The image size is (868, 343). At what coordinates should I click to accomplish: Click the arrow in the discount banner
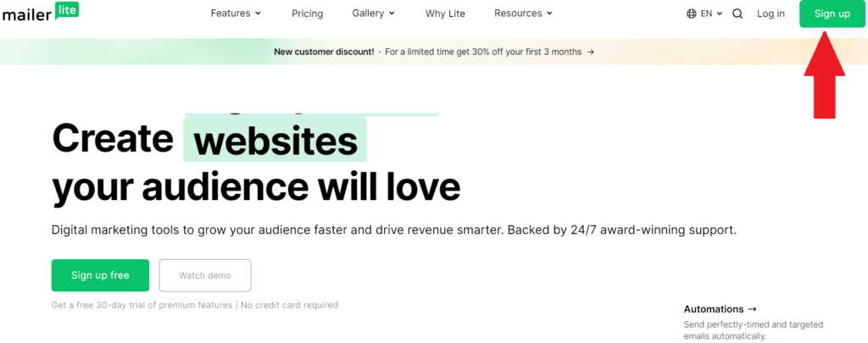click(590, 52)
